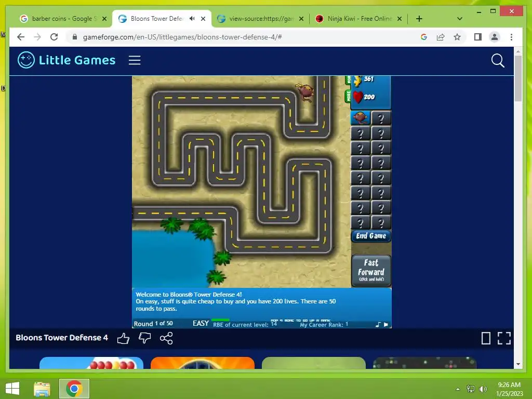Click the green MORE tab beside money
Screen dimensions: 532x399
click(348, 80)
